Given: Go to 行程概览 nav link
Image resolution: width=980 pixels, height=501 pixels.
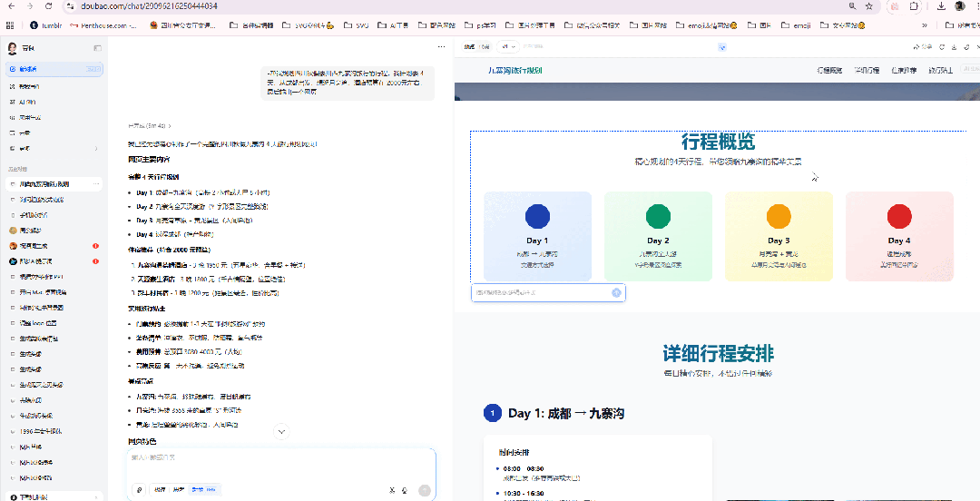Looking at the screenshot, I should (x=829, y=70).
